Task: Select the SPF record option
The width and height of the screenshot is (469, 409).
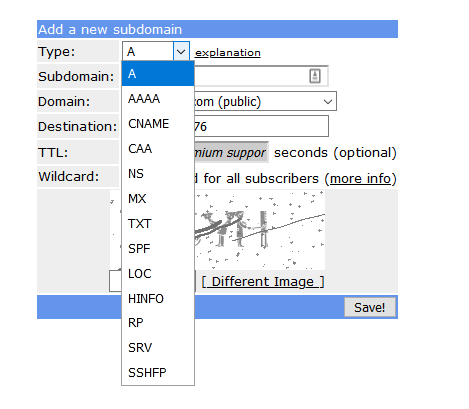Action: tap(158, 249)
